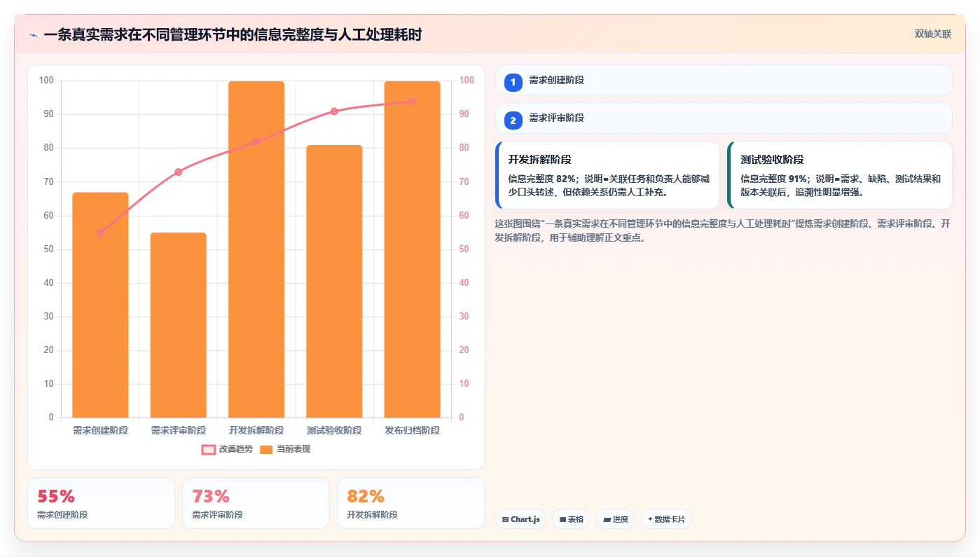
Task: Click the blue number 2 badge
Action: click(513, 121)
